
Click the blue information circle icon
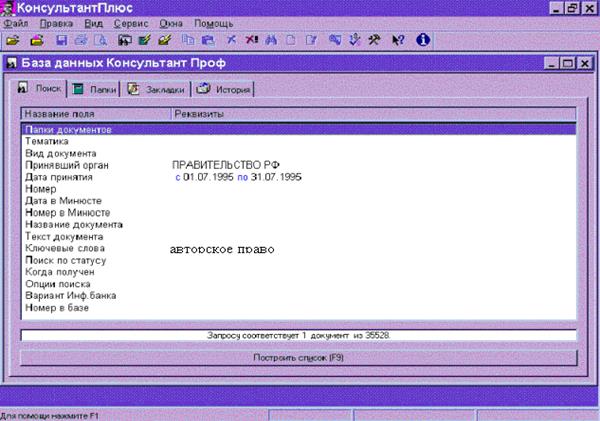pos(423,40)
